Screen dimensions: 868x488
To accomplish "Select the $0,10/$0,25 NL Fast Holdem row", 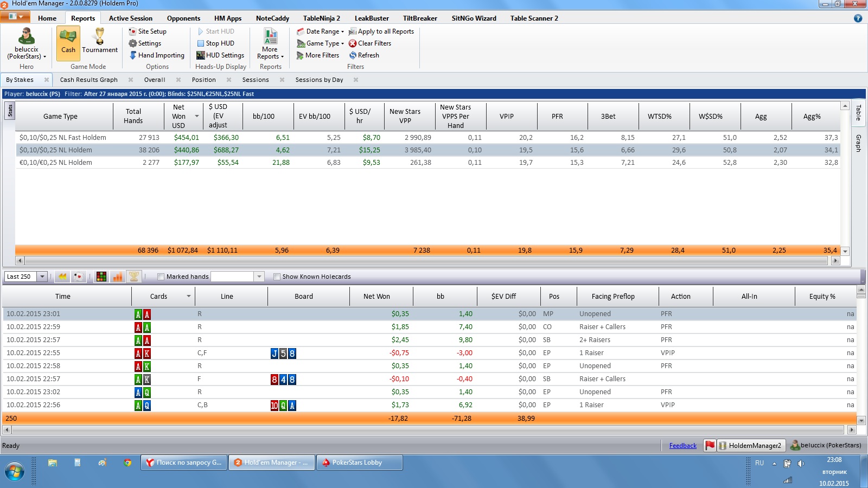I will pos(427,138).
